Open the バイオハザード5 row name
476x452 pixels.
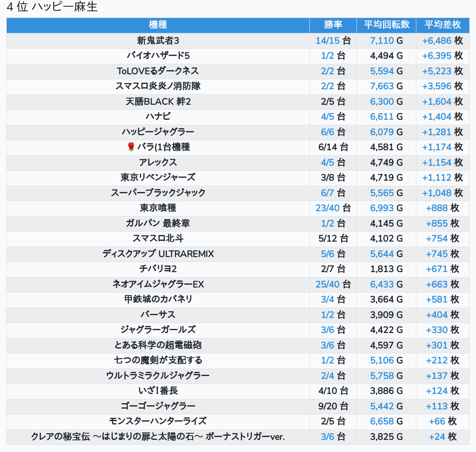click(x=158, y=56)
